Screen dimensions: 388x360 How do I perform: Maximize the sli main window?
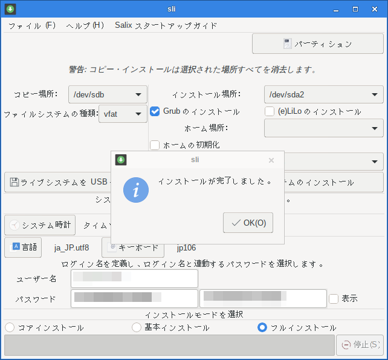pos(356,9)
